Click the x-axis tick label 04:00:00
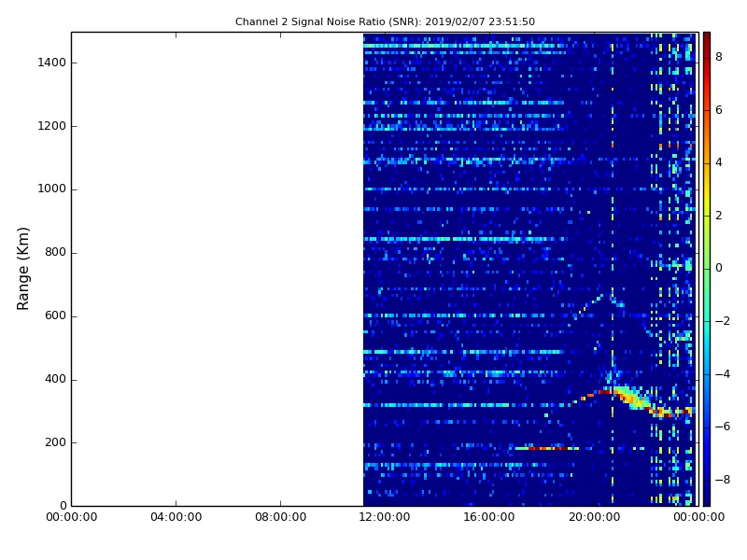747x560 pixels. 176,517
